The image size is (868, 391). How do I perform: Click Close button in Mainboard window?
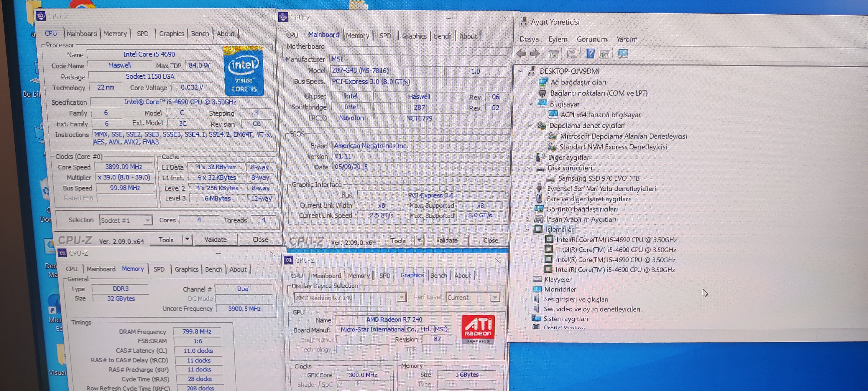pos(490,240)
